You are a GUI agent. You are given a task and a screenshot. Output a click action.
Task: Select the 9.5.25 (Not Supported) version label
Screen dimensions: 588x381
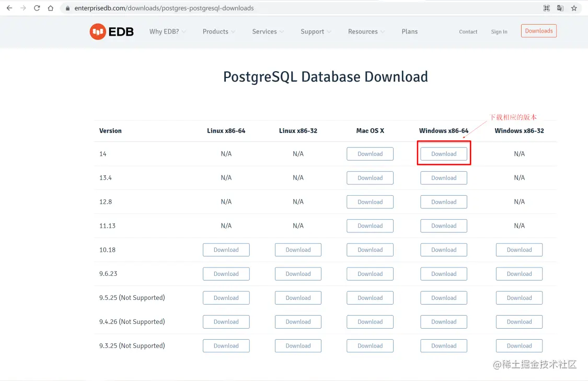(x=132, y=298)
